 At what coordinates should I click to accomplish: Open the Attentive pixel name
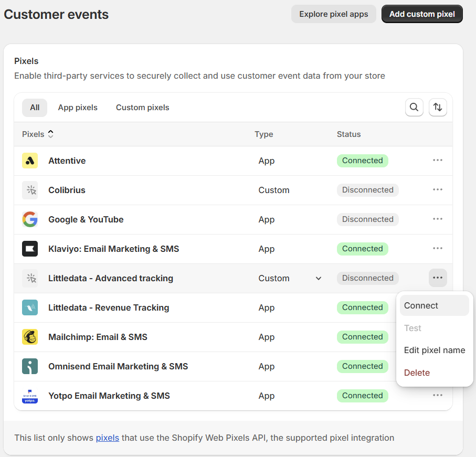[67, 161]
